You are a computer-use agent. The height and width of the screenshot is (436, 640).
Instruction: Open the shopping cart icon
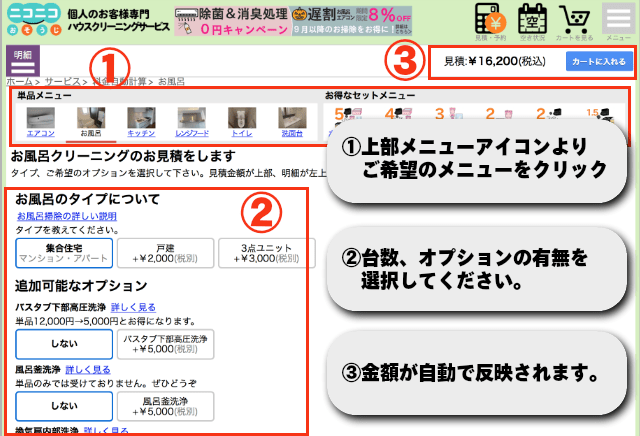coord(575,20)
